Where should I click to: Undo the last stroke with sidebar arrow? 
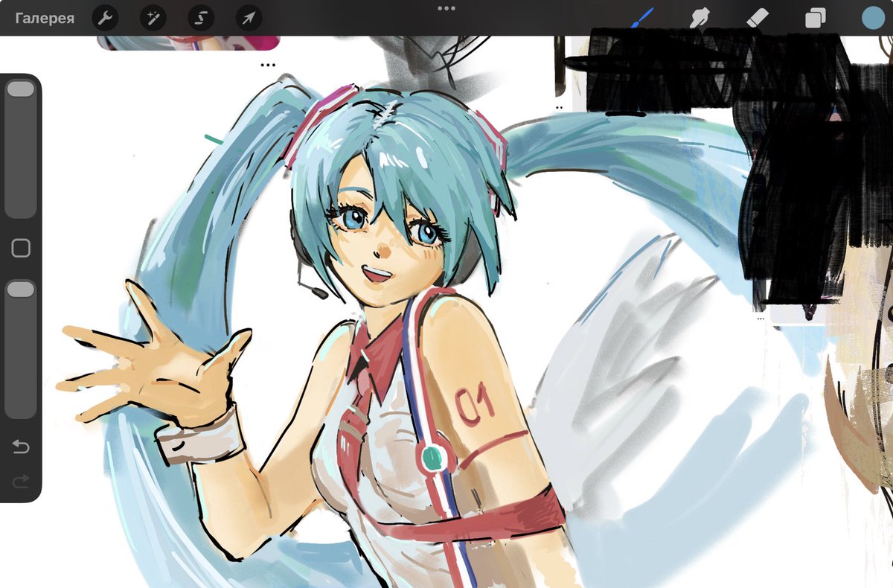pyautogui.click(x=21, y=447)
